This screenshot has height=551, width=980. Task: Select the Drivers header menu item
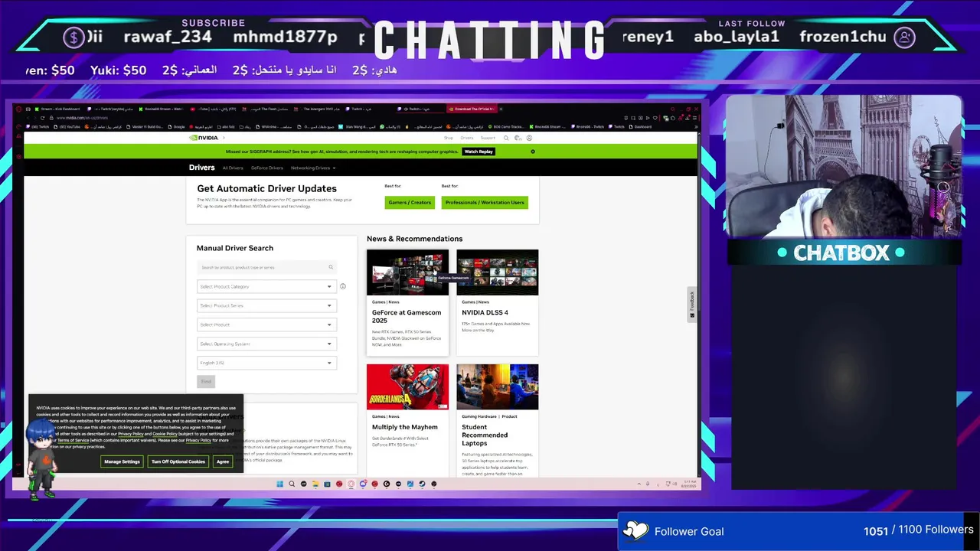466,138
